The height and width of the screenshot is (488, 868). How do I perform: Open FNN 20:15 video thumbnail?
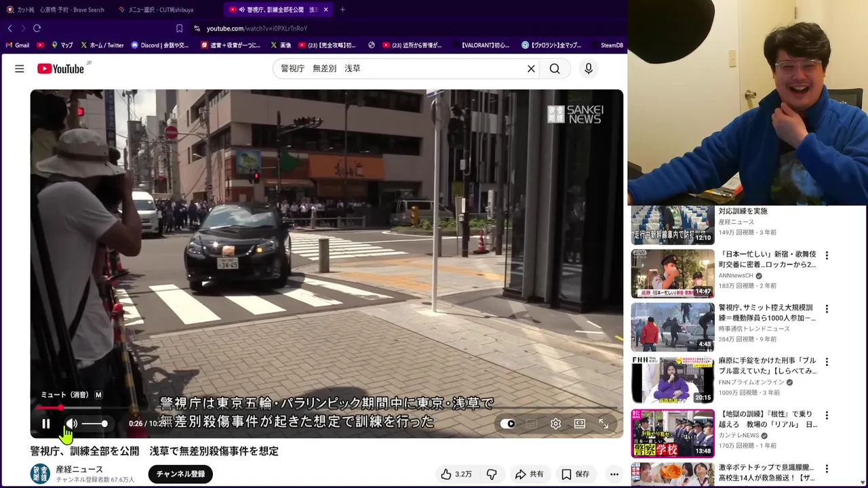pos(673,380)
